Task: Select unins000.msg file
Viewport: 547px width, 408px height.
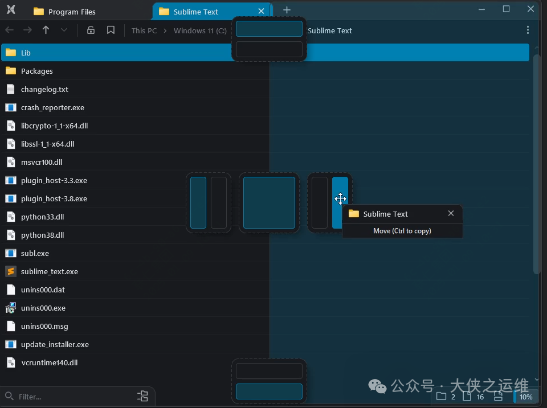Action: point(265,326)
